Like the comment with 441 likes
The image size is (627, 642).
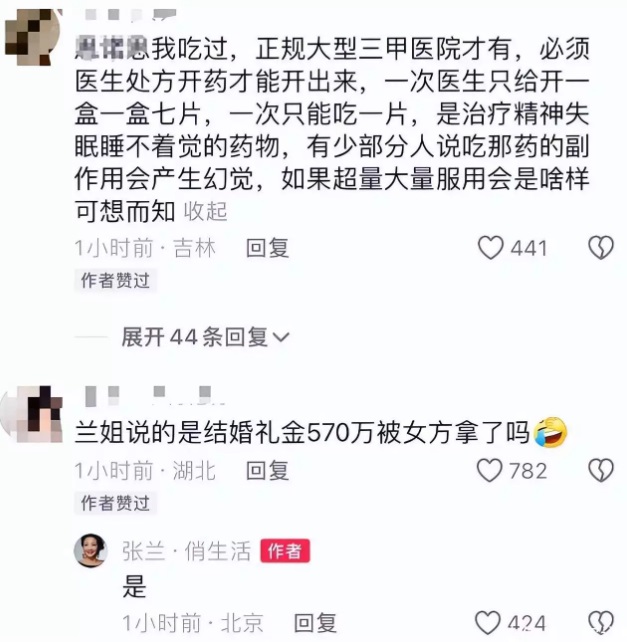[x=490, y=248]
